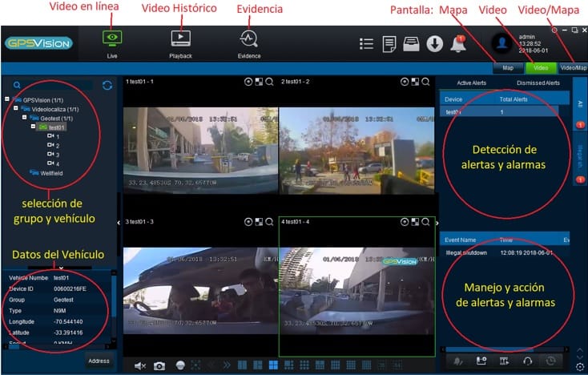Click the magnifier icon on pane test01 - 1

pyautogui.click(x=269, y=82)
